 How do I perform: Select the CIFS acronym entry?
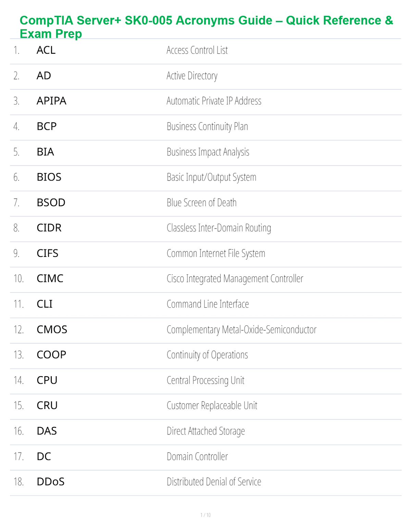coord(48,253)
